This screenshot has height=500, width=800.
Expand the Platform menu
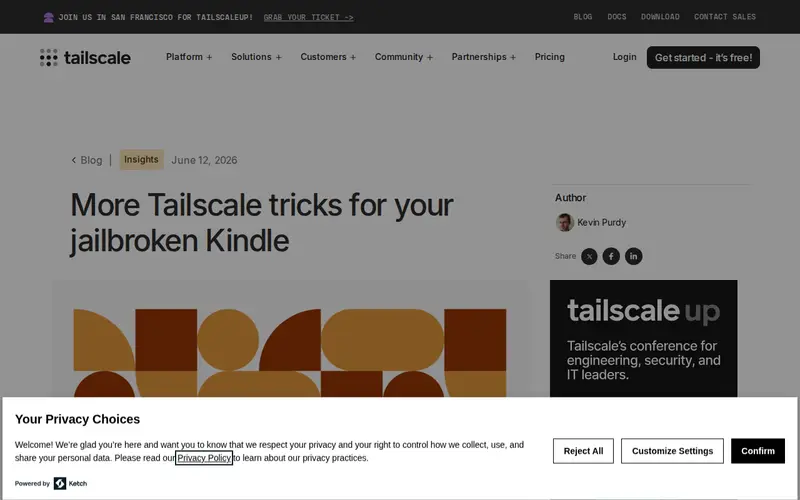pos(189,57)
